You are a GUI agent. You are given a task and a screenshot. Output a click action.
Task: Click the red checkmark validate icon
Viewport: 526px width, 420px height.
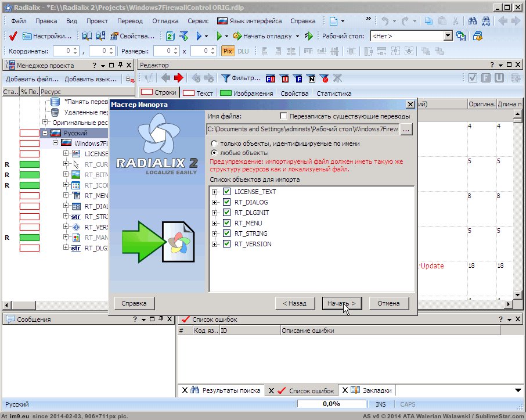pos(13,36)
